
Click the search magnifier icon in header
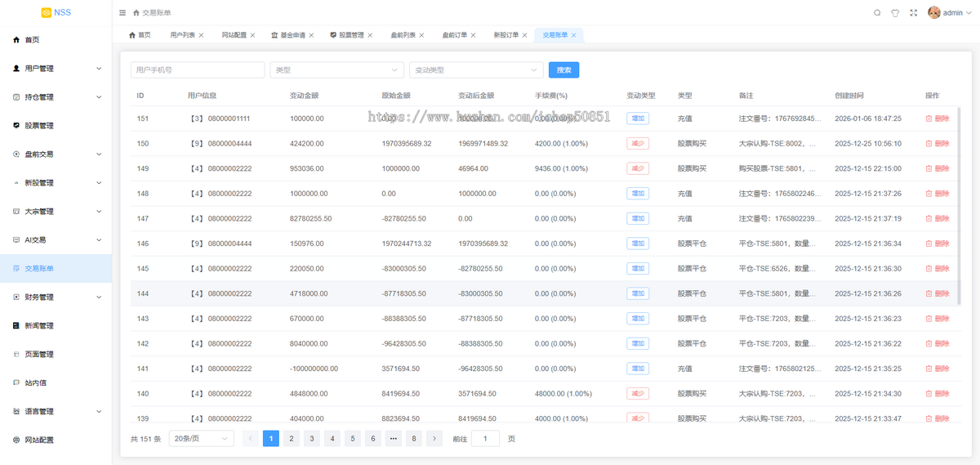(877, 13)
